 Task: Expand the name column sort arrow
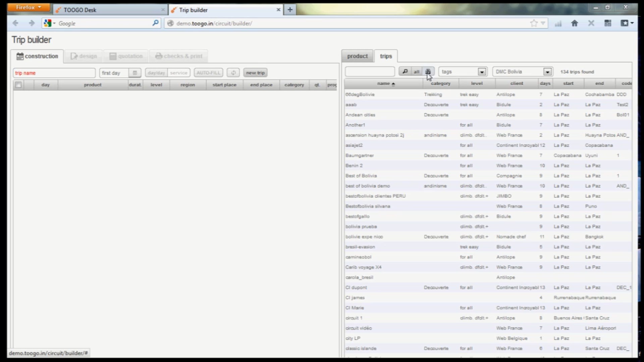394,84
